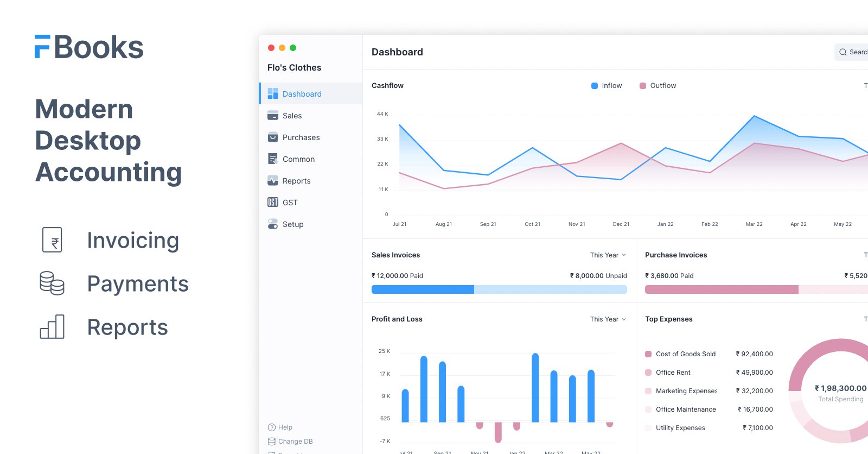Click the Change DB link
Screen dimensions: 868x454
click(295, 442)
